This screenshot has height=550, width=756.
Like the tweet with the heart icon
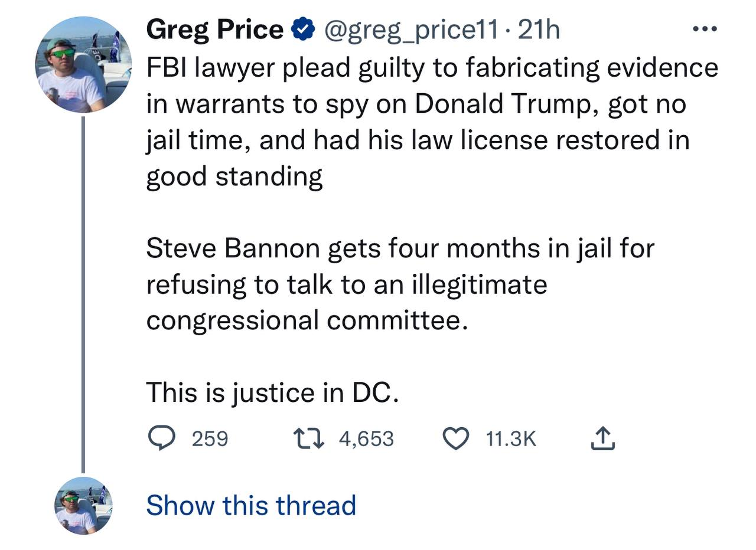[x=455, y=438]
